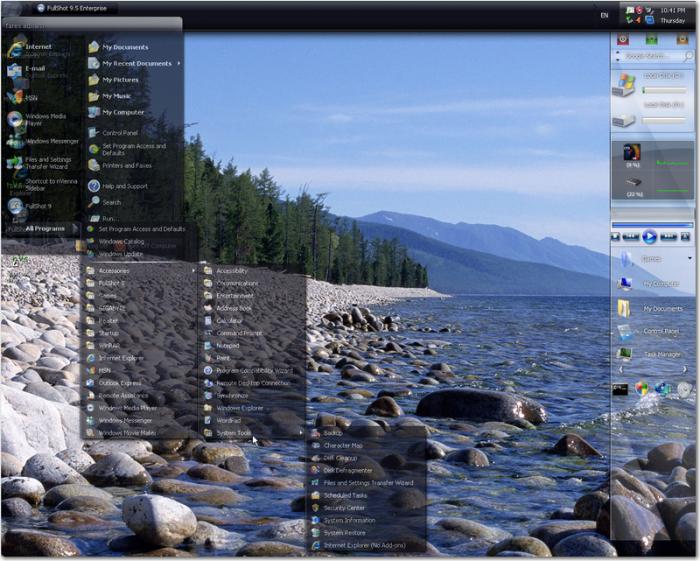Open System Restore from System Tools
Image resolution: width=700 pixels, height=561 pixels.
(x=344, y=533)
